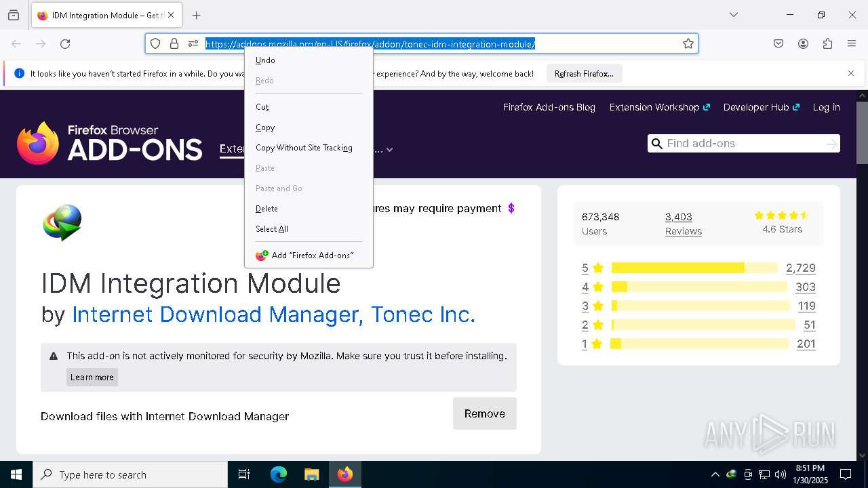Screen dimensions: 868x488
Task: Click the taskbar search box
Action: coord(130,474)
